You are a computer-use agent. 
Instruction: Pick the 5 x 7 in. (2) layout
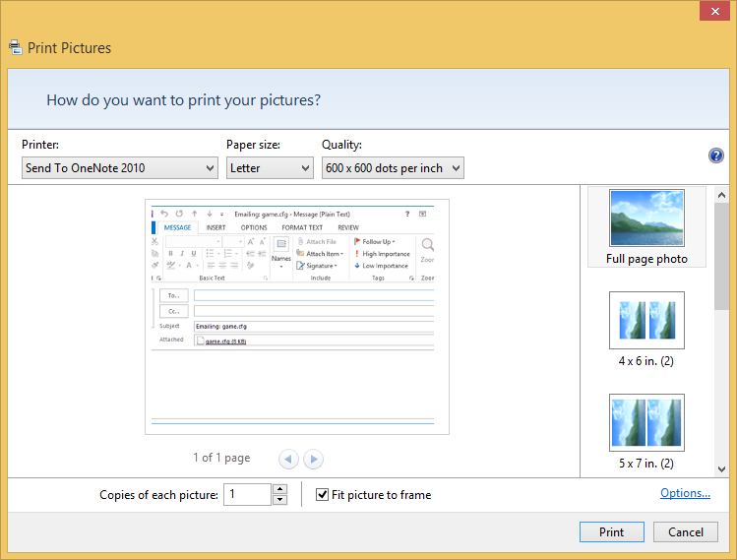(x=646, y=431)
